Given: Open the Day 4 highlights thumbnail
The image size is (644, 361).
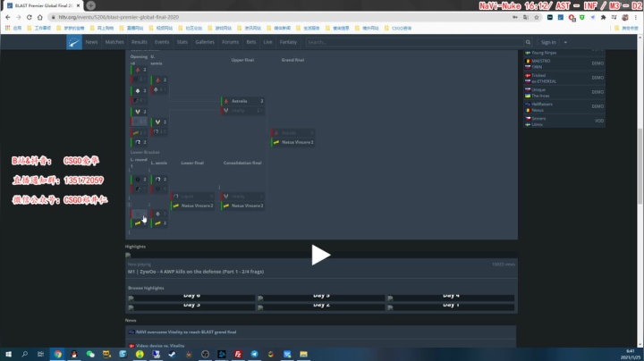Looking at the screenshot, I should pos(451,297).
